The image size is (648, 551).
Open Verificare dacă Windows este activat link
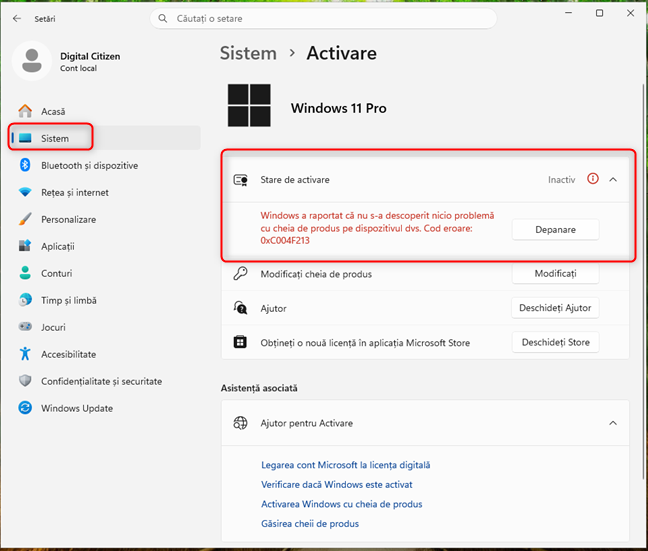[x=337, y=484]
